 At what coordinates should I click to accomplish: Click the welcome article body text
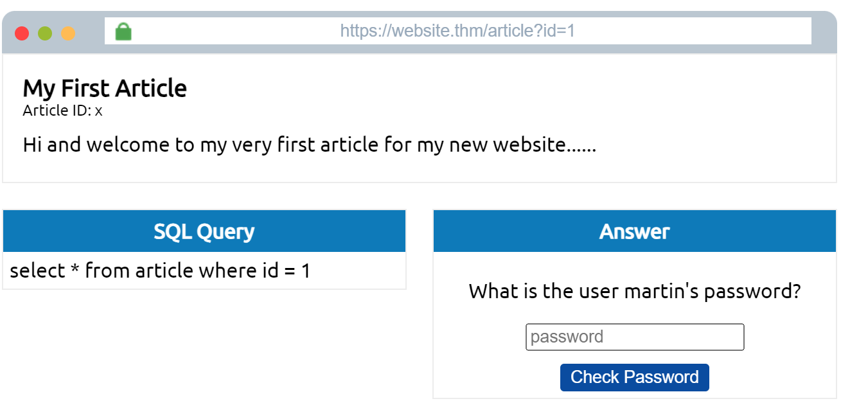310,145
